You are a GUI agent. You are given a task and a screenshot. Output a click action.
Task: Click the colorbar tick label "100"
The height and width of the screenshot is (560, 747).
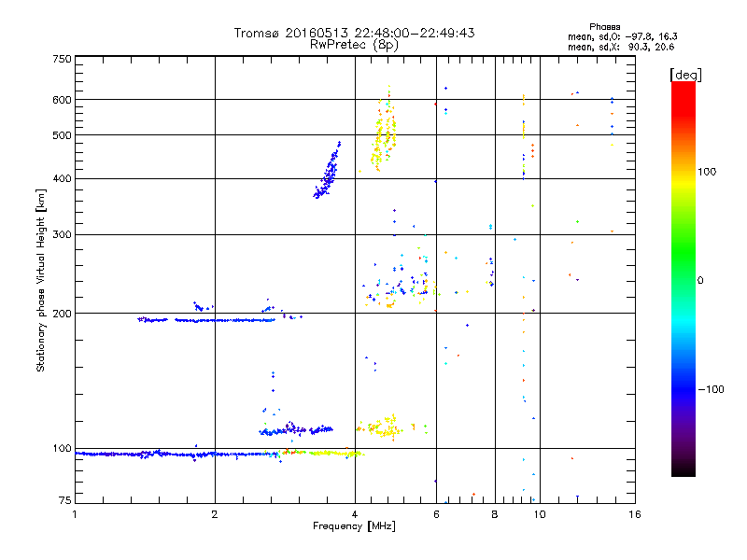tap(707, 172)
